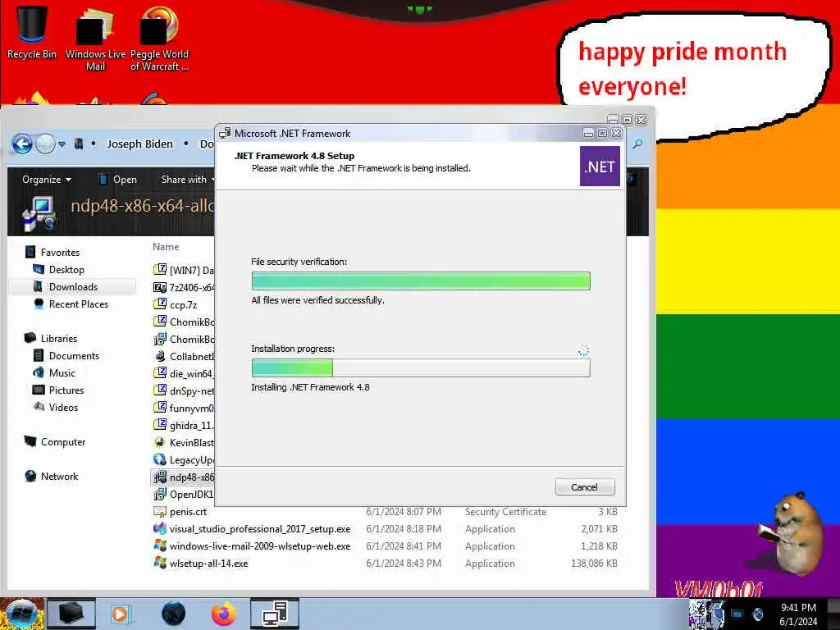Select ccp.7z file
840x630 pixels.
(176, 305)
